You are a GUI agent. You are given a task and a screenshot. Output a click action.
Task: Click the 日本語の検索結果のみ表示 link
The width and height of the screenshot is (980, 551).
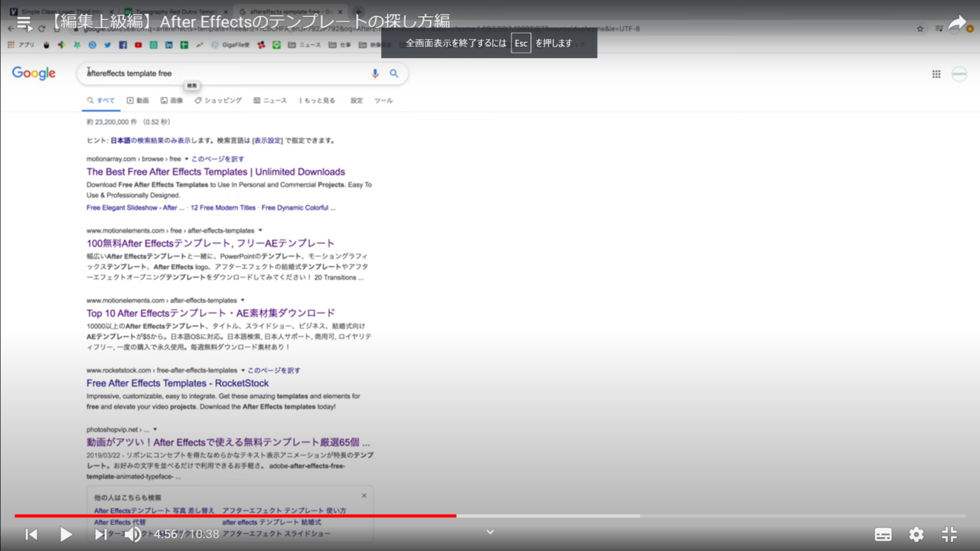[151, 141]
